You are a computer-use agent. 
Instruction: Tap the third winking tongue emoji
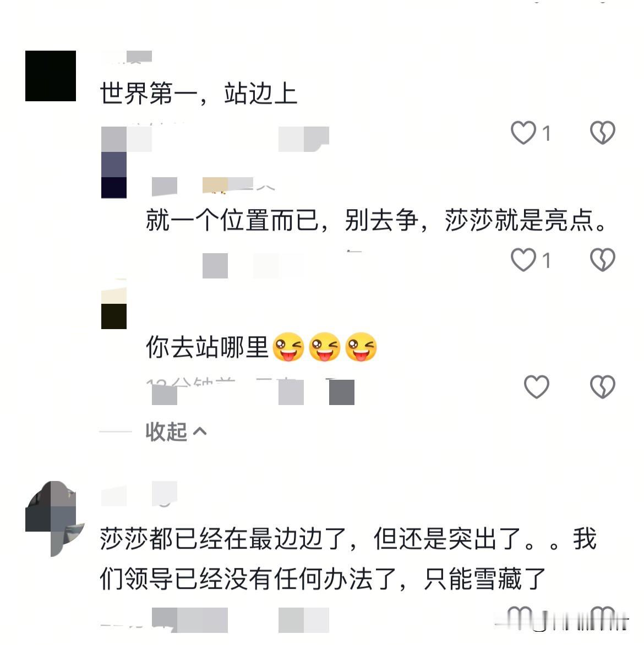(x=361, y=347)
